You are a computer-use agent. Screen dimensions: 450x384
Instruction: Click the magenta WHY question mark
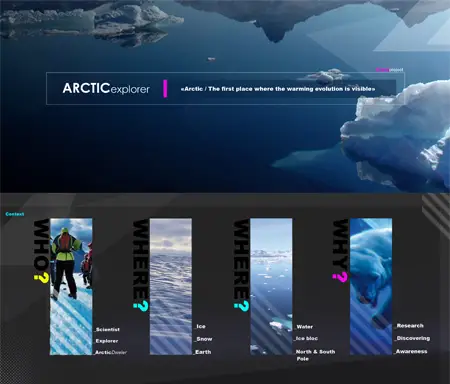point(340,277)
